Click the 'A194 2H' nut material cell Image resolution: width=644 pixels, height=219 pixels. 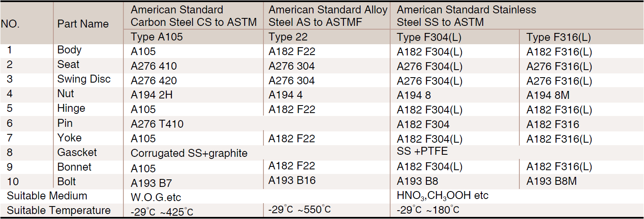pos(152,95)
